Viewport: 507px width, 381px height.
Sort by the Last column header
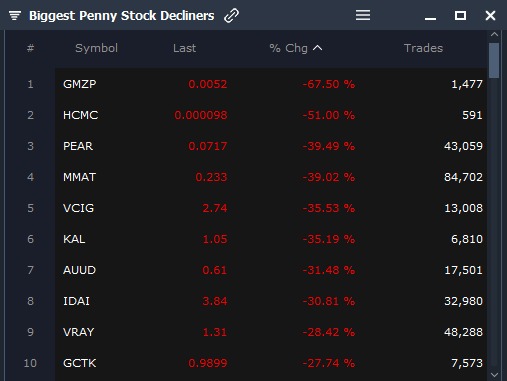tap(184, 48)
